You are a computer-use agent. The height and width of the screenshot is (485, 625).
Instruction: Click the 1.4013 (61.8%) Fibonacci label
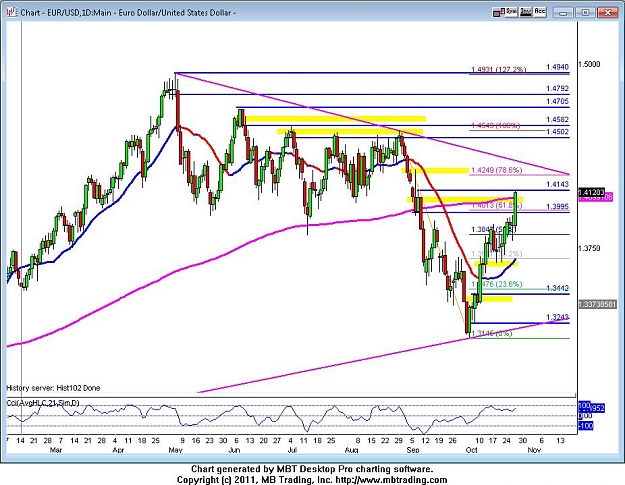pyautogui.click(x=497, y=206)
